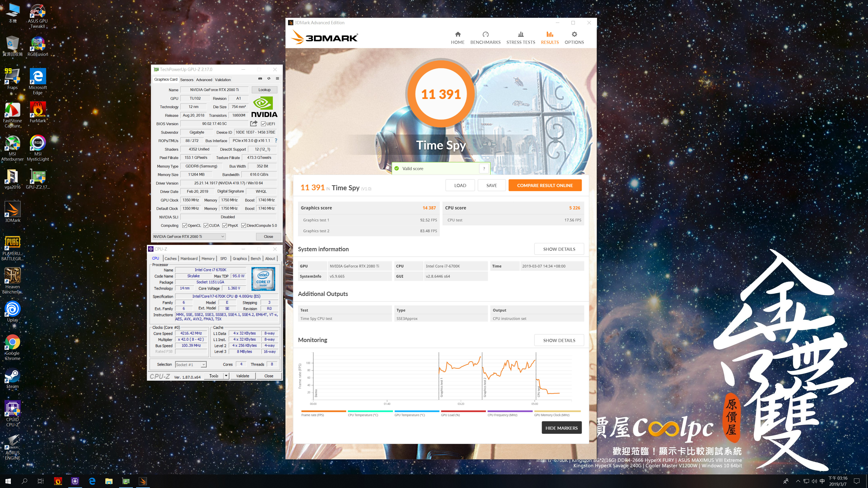Launch Fraps desktop icon

tap(12, 79)
